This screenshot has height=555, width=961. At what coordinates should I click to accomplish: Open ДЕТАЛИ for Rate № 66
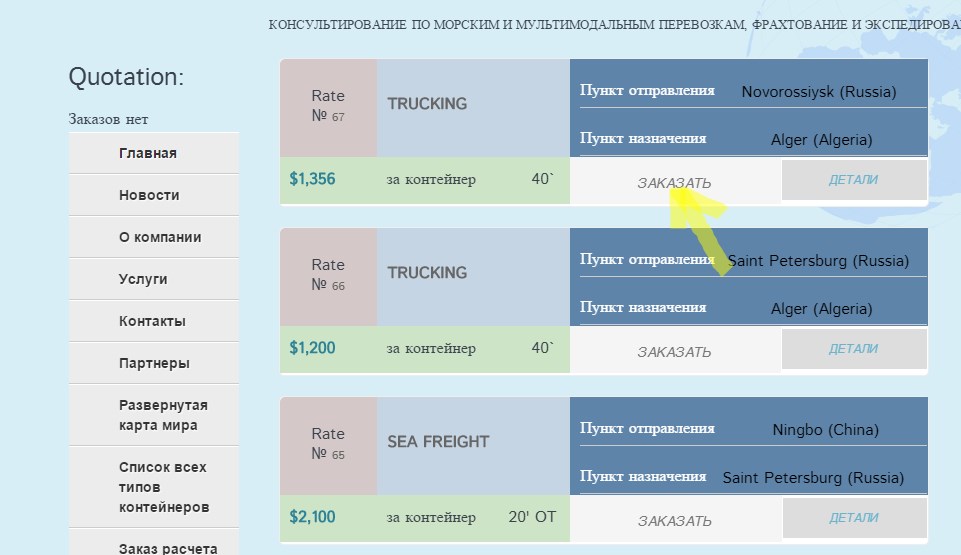[x=853, y=349]
